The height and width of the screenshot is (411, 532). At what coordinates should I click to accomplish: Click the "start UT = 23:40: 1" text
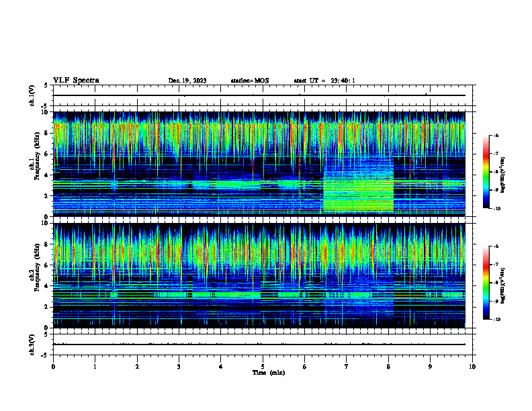click(324, 81)
